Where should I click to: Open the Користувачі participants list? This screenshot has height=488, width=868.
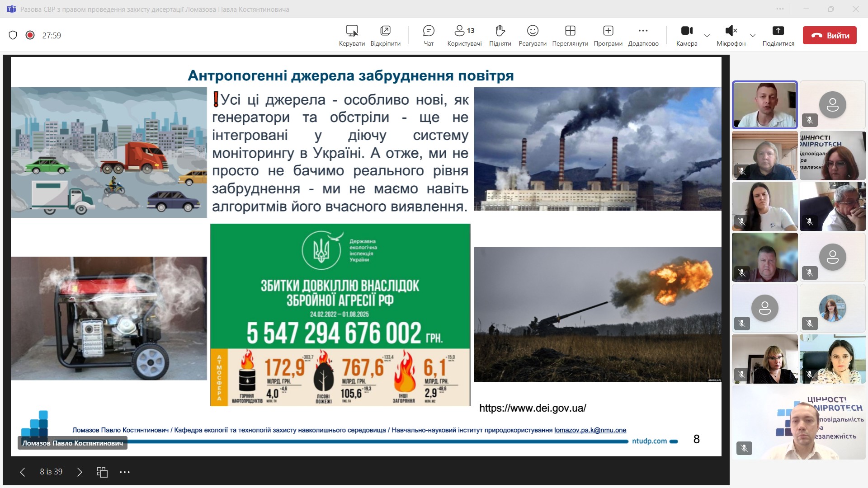click(464, 35)
